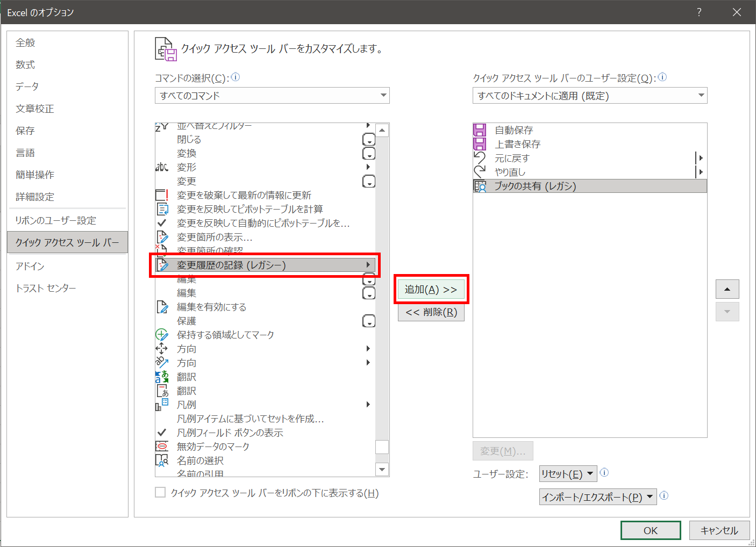Expand submenu arrow of 変更履歴の記録 (レガシー)
Viewport: 756px width, 547px height.
click(x=368, y=265)
